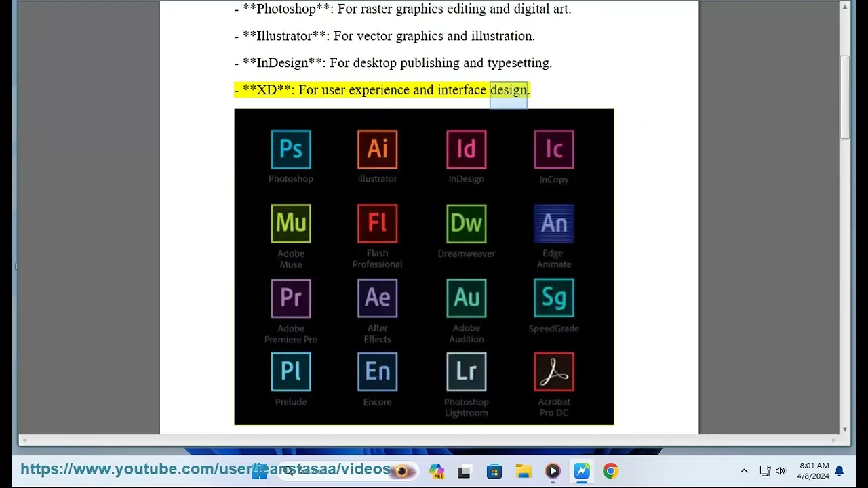Viewport: 868px width, 488px height.
Task: Click the vertical scrollbar down arrow
Action: (x=845, y=429)
